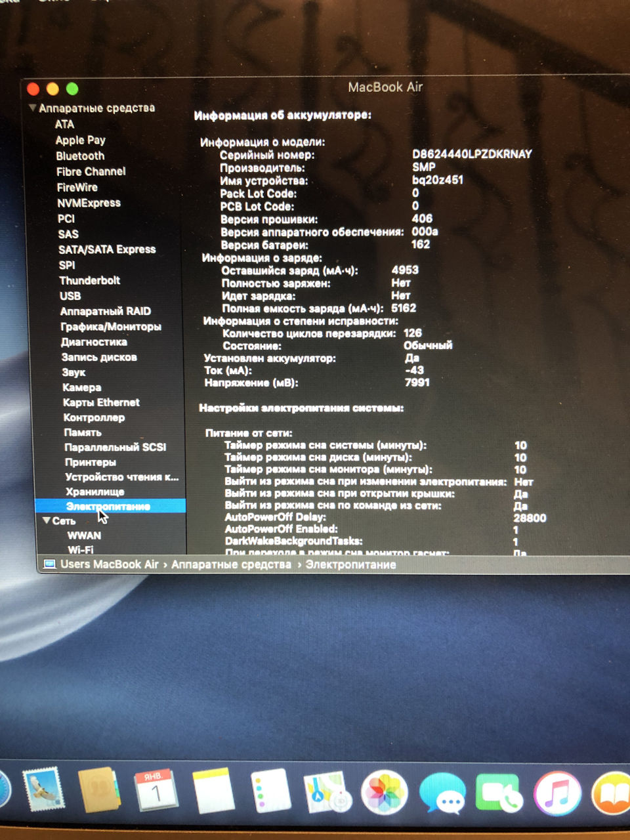Open the PCI sidebar entry

(66, 219)
